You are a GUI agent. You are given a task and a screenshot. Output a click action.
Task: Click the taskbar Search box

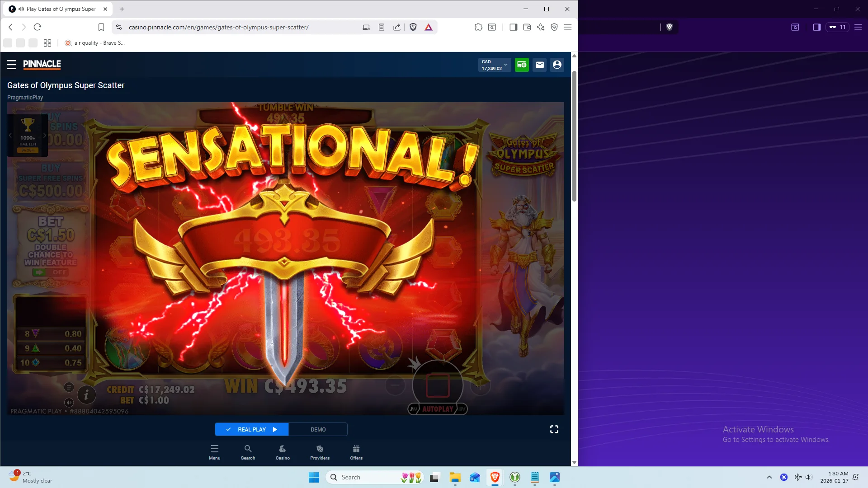click(x=374, y=477)
